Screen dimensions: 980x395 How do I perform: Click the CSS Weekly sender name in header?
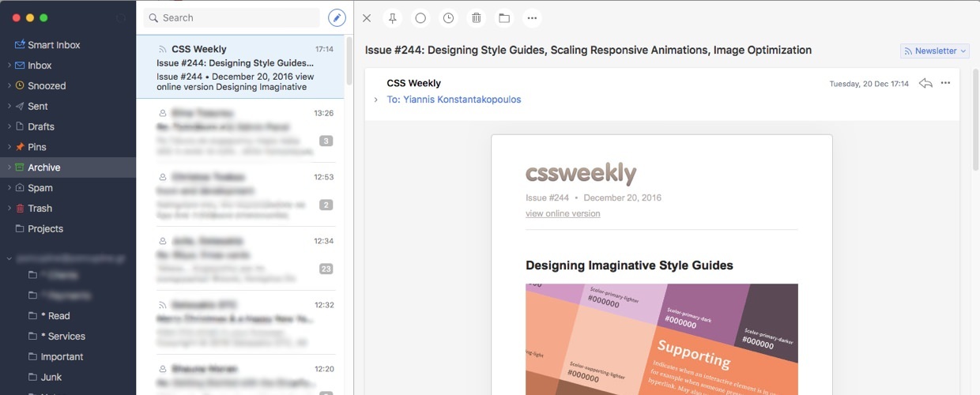[x=413, y=83]
